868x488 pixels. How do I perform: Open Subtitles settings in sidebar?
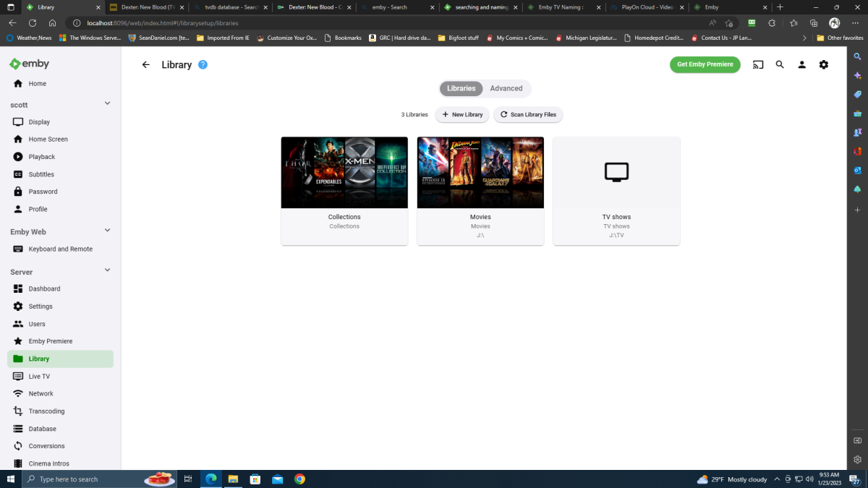click(61, 174)
